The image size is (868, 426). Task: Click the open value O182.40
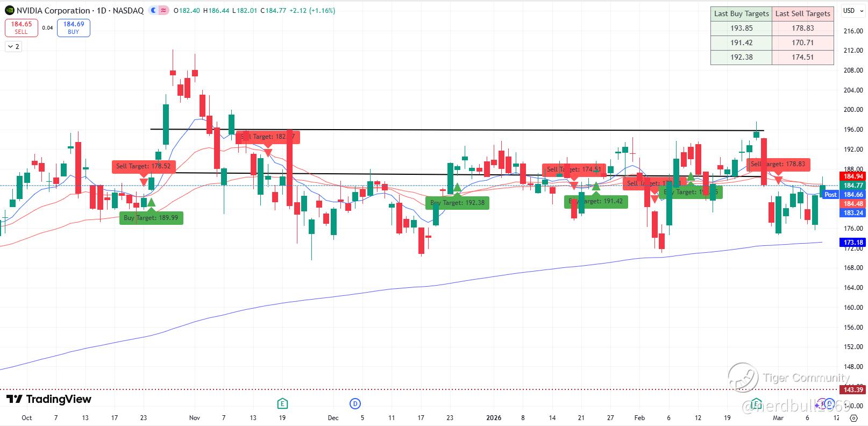(187, 10)
